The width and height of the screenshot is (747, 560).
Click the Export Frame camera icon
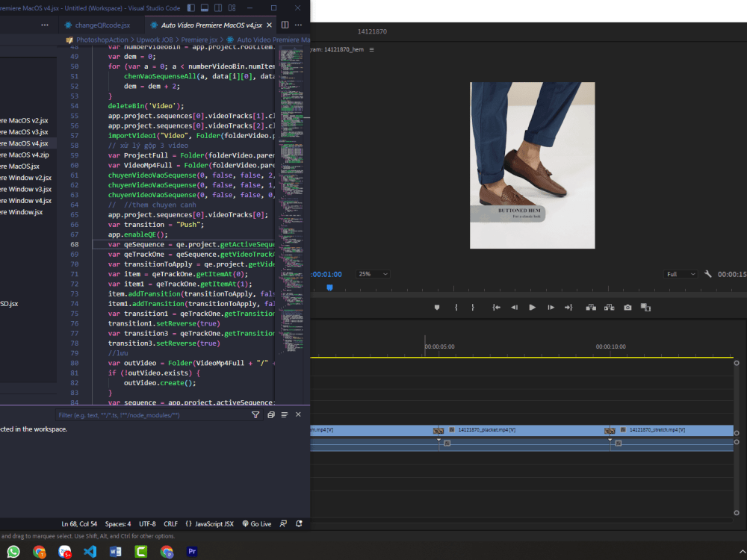point(627,307)
